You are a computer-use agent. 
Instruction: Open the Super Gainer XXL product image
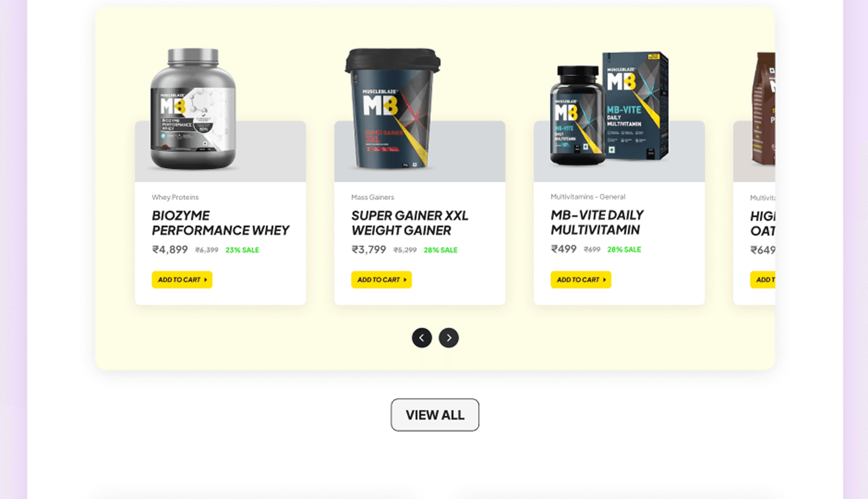click(x=392, y=109)
